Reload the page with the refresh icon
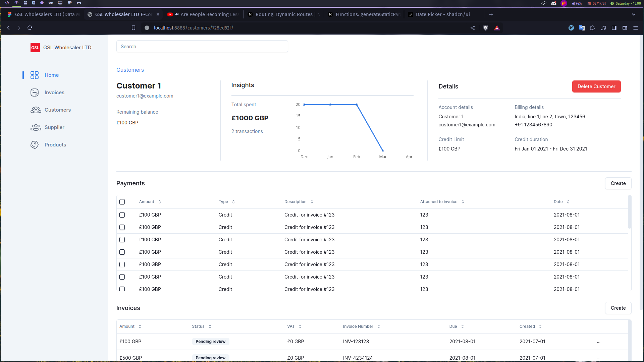 [x=30, y=28]
